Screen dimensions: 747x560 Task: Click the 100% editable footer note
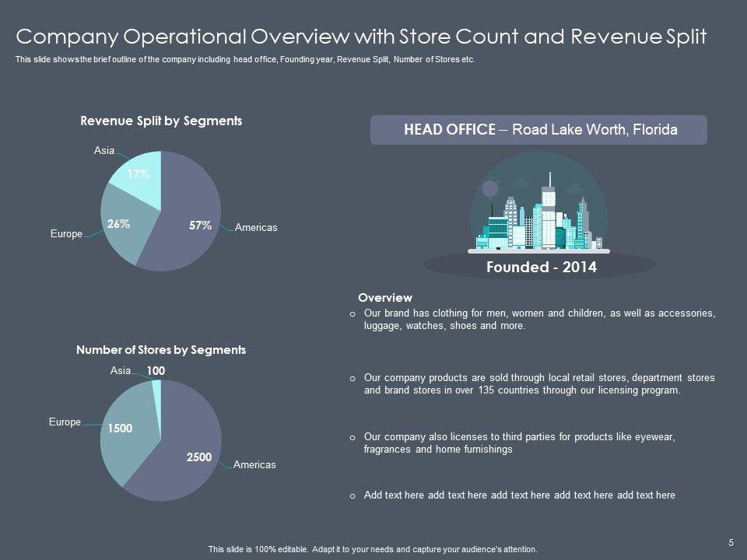tap(373, 549)
